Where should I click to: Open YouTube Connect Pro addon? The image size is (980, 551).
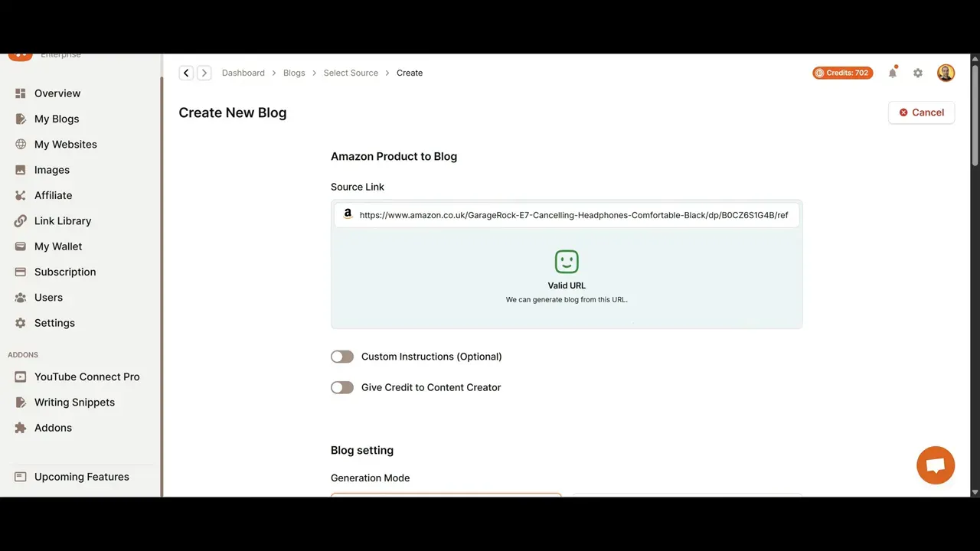coord(87,377)
